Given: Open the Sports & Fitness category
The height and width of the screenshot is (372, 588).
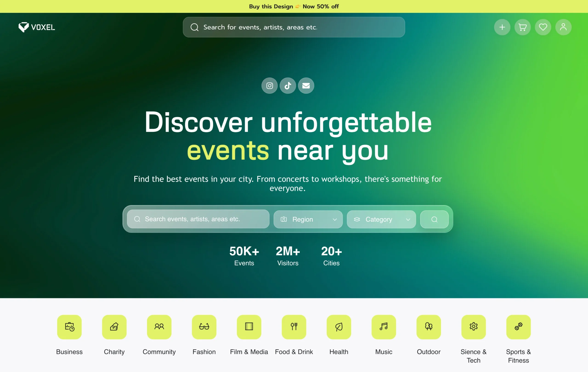Looking at the screenshot, I should point(518,327).
